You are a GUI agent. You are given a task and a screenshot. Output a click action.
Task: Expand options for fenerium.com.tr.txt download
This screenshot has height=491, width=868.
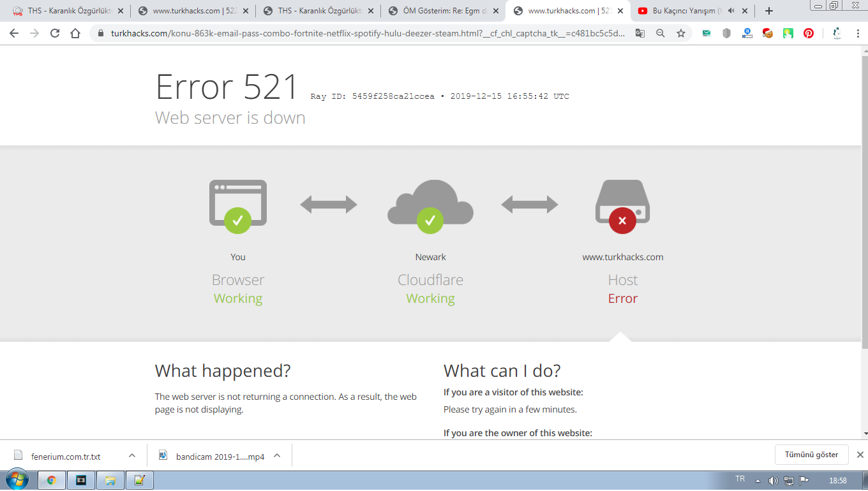pos(132,455)
